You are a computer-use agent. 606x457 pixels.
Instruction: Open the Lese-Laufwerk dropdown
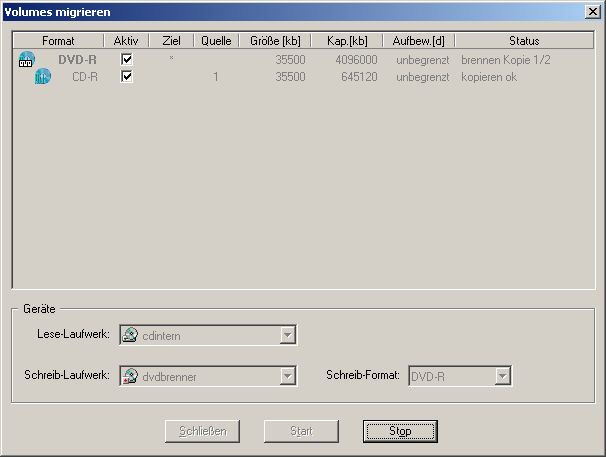[287, 335]
